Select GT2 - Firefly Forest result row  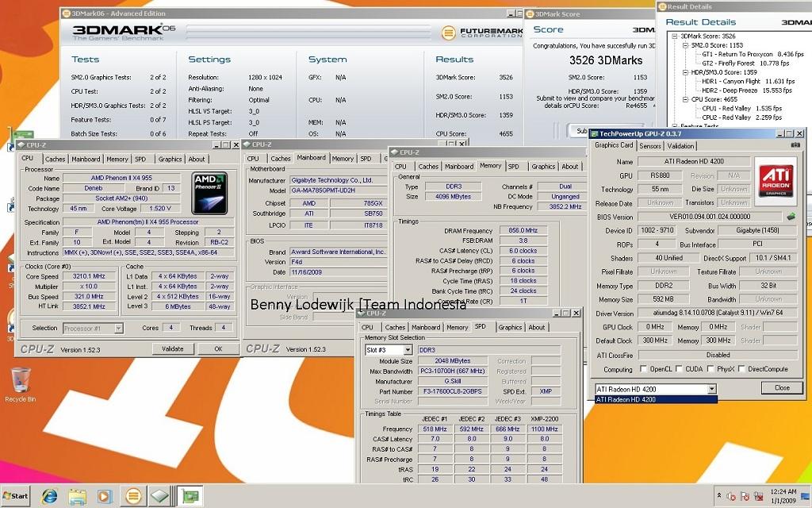coord(745,63)
